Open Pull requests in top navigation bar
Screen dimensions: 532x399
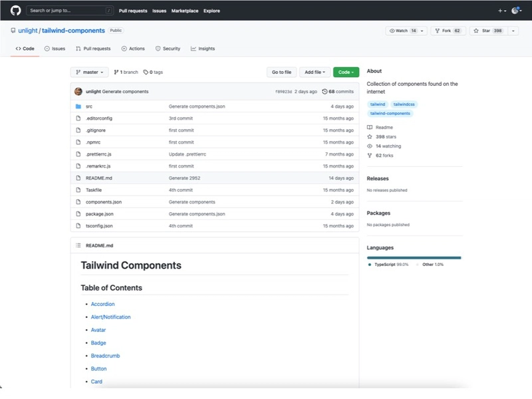tap(133, 11)
